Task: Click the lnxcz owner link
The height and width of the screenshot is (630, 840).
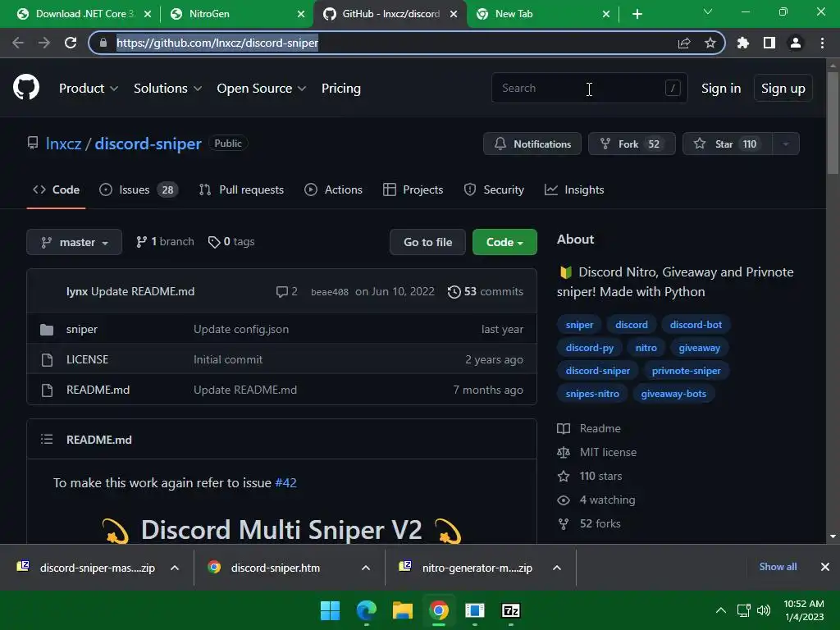Action: pos(63,144)
